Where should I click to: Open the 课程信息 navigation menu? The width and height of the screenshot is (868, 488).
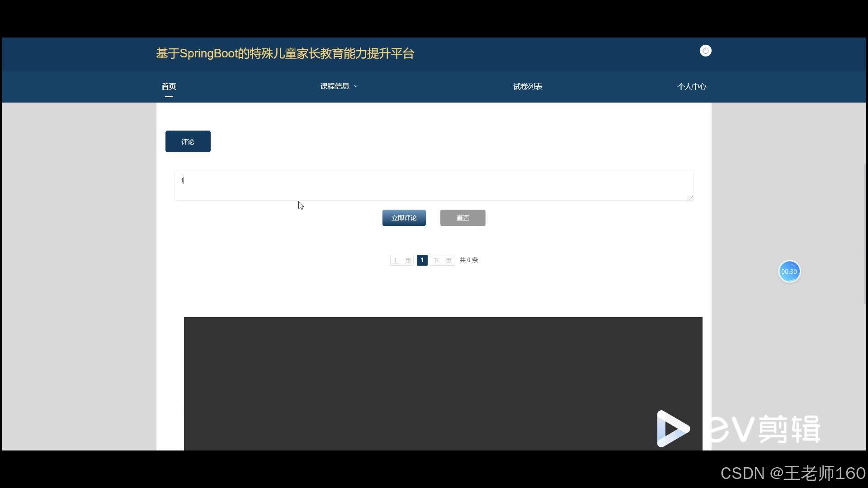(335, 86)
